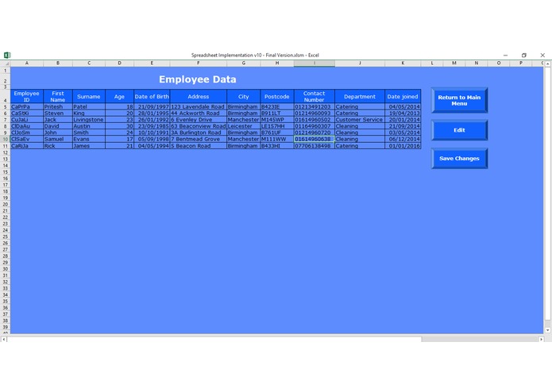Select date of birth cell 10/10/1991
Image resolution: width=552 pixels, height=392 pixels.
tap(152, 133)
